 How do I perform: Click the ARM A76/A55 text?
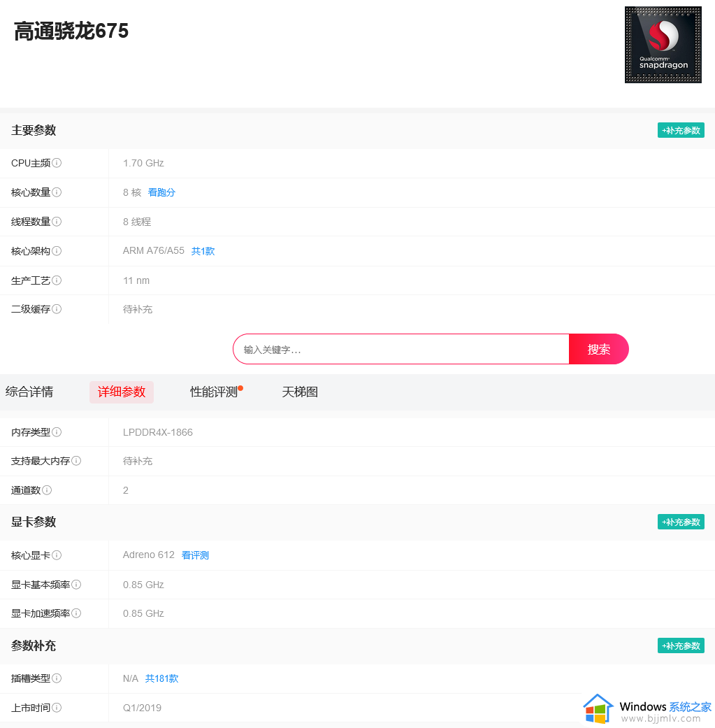tap(154, 251)
